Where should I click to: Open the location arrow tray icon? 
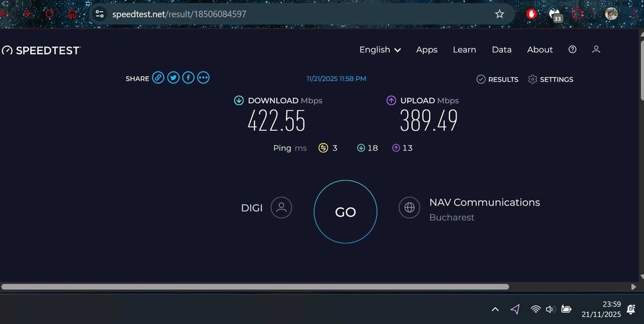point(515,309)
